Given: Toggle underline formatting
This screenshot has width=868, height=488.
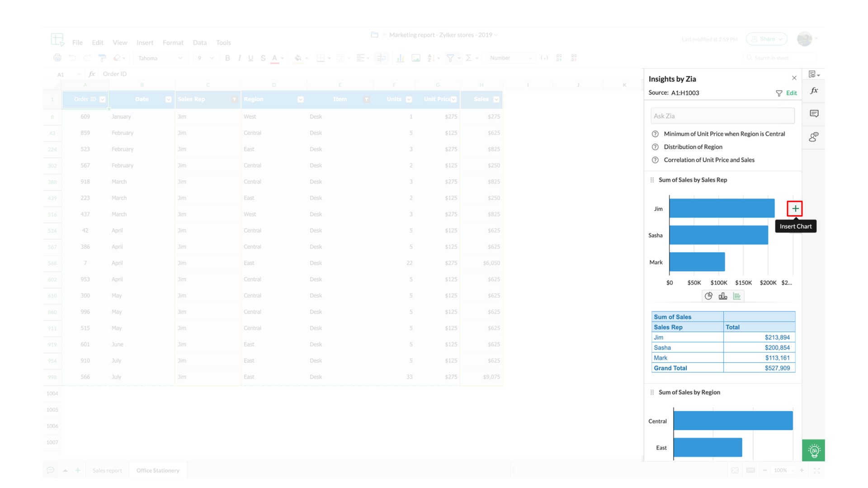Looking at the screenshot, I should 250,58.
